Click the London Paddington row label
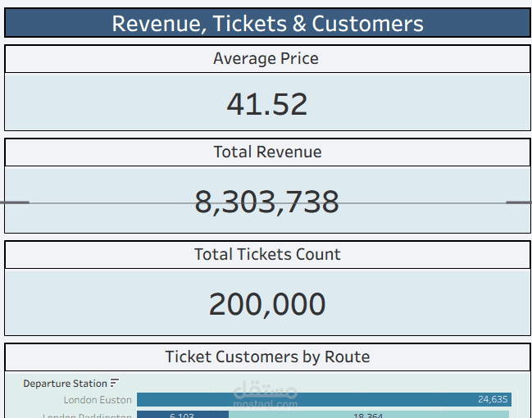The height and width of the screenshot is (418, 532). pyautogui.click(x=87, y=416)
